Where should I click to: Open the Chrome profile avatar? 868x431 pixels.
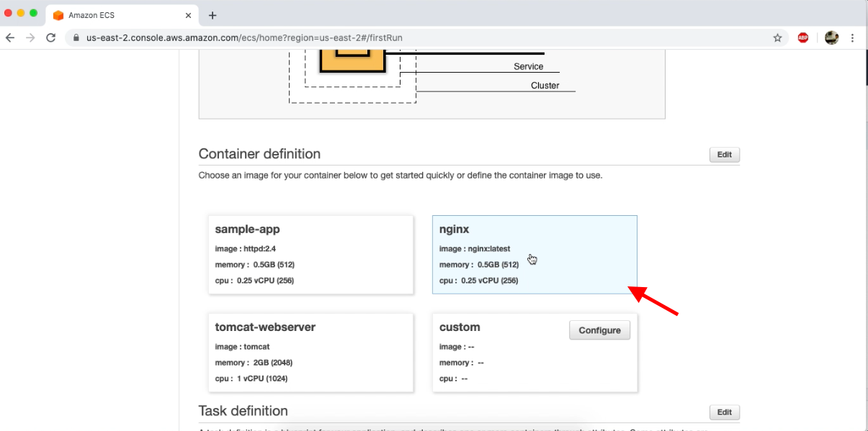point(831,37)
